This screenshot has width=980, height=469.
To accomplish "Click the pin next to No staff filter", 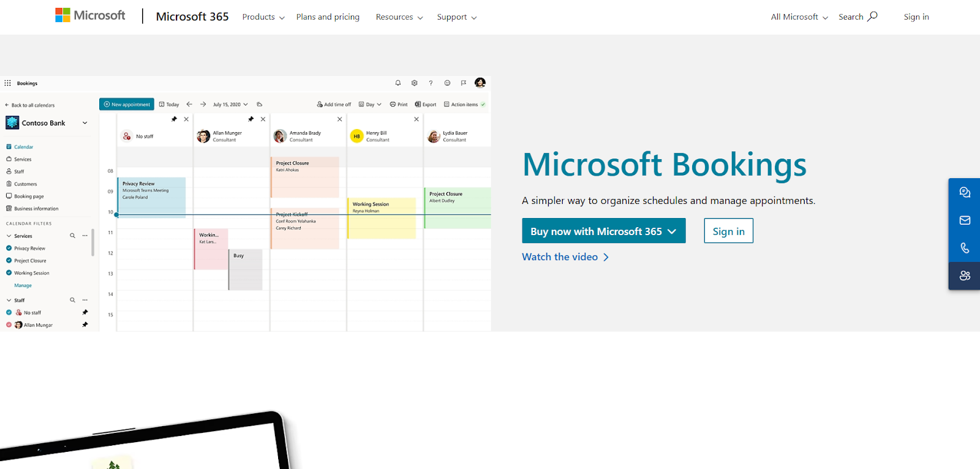I will [85, 312].
